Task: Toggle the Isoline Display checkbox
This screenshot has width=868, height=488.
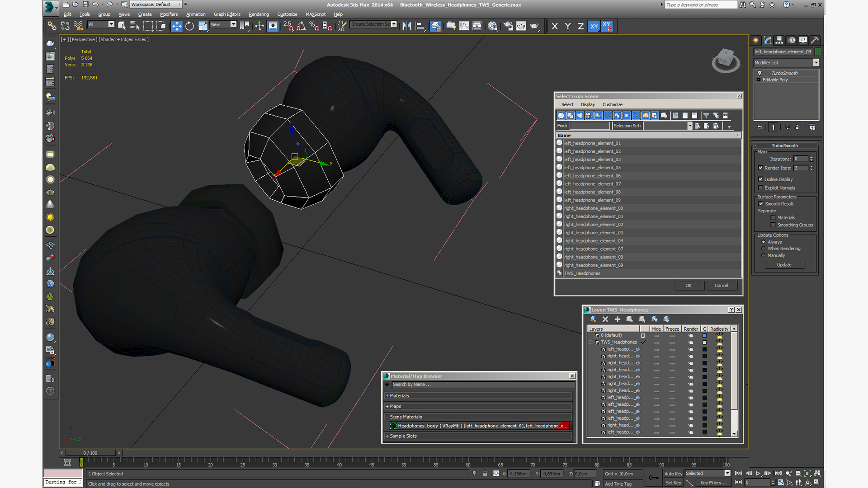Action: coord(761,179)
